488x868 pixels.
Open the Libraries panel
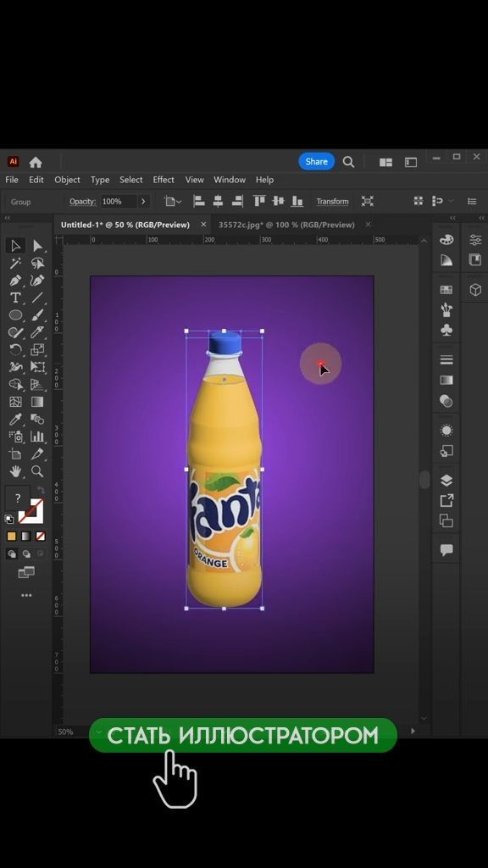[475, 259]
